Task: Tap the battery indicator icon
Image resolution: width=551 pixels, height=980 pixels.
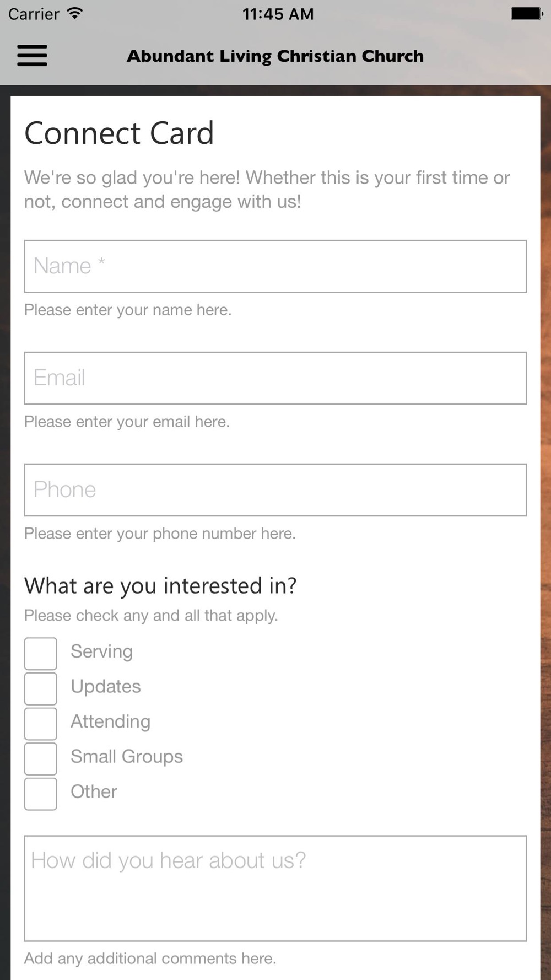Action: point(527,14)
